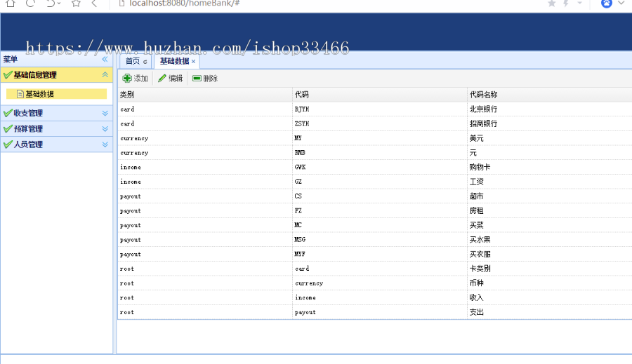Select row with 卡类别

pos(375,269)
